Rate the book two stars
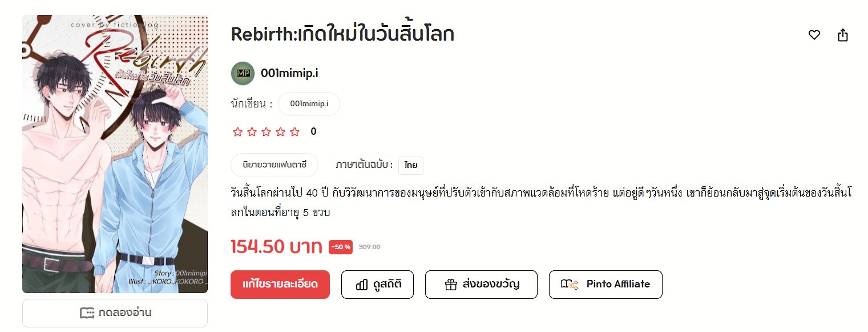Viewport: 868px width, 332px height. 252,132
